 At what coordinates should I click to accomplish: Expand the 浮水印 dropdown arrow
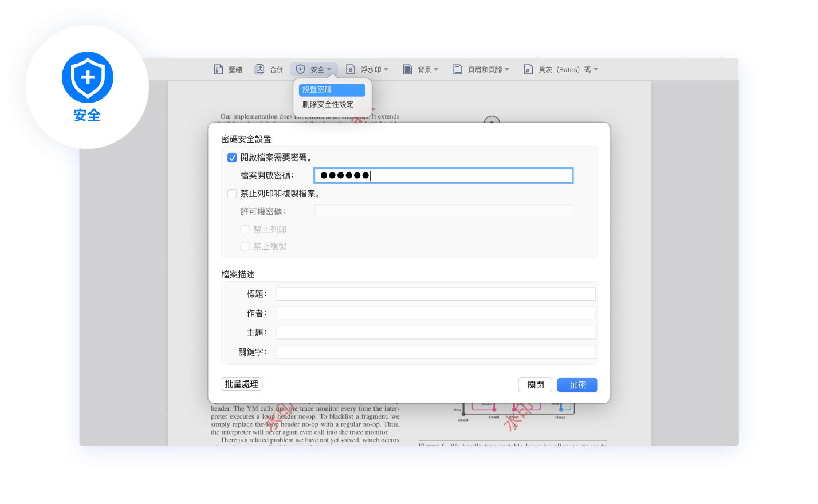(x=386, y=70)
